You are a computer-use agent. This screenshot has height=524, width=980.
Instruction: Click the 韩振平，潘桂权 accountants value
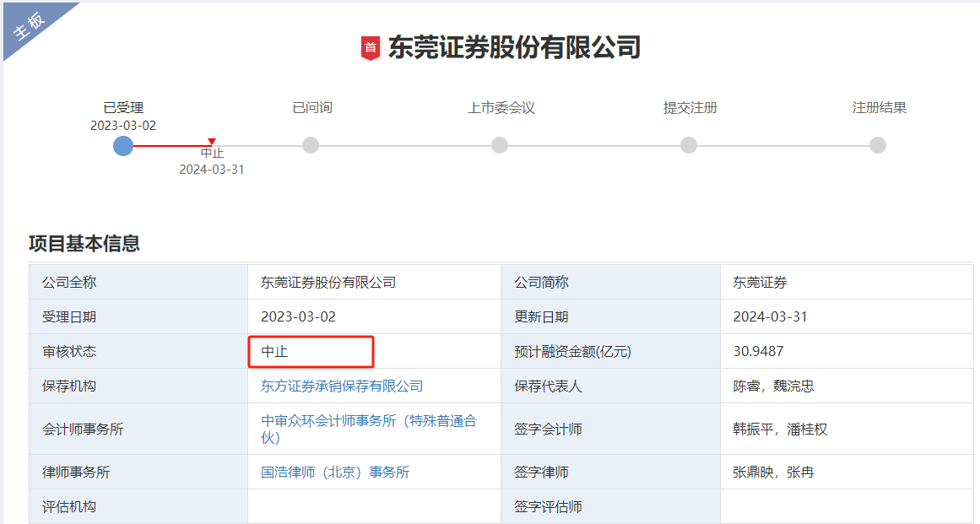pos(781,429)
